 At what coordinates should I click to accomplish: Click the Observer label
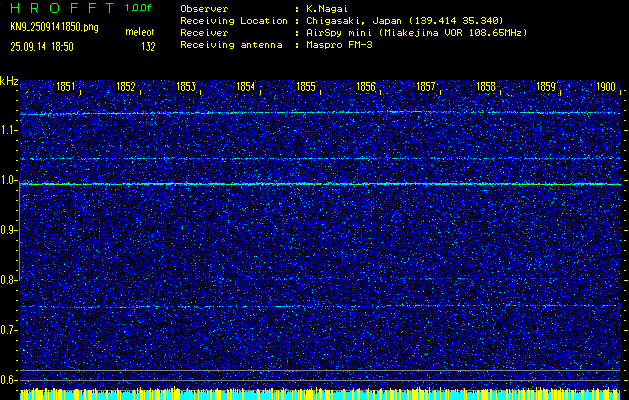click(204, 9)
